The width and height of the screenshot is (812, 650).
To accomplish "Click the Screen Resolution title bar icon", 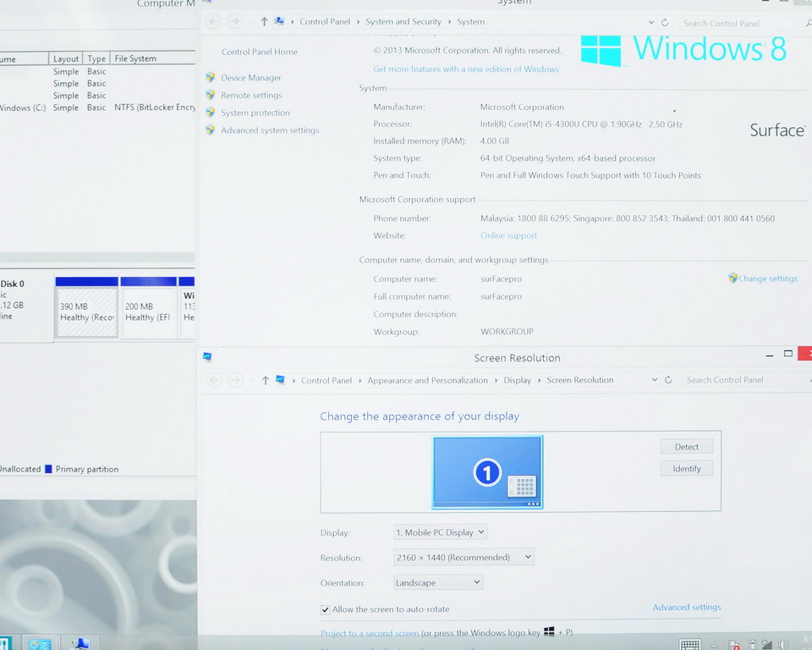I will coord(207,357).
